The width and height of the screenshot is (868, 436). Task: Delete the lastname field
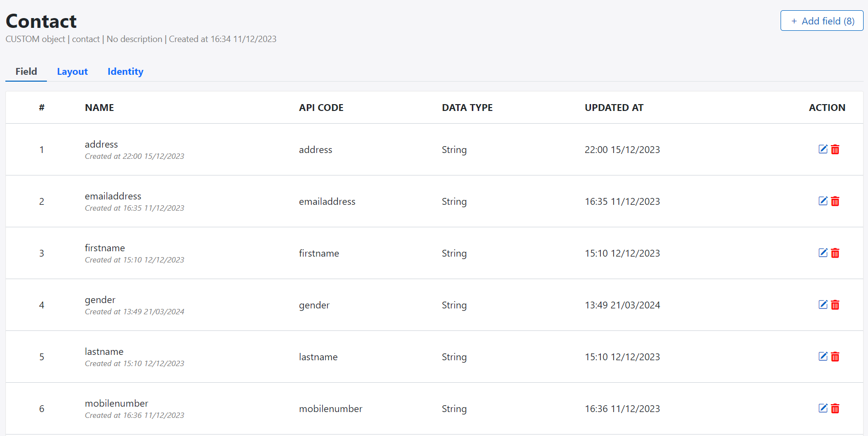click(x=835, y=357)
